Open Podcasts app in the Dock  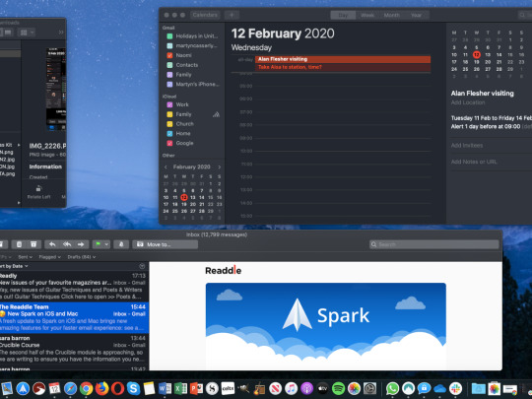(x=306, y=388)
